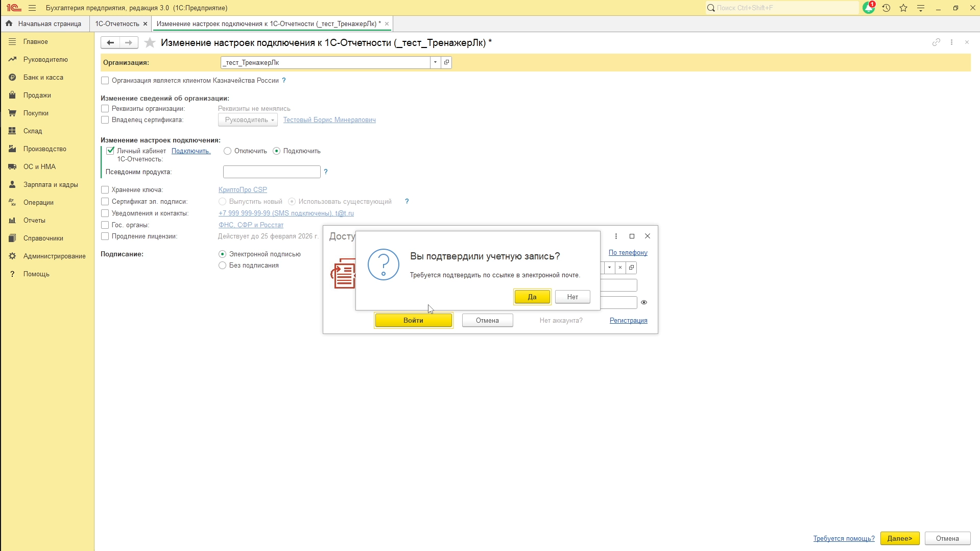The height and width of the screenshot is (551, 980).
Task: Open Банк и касса section
Action: [47, 77]
